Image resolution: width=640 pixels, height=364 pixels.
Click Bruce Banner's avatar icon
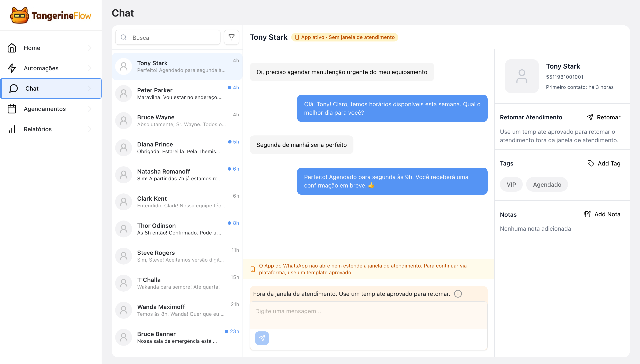(x=124, y=337)
